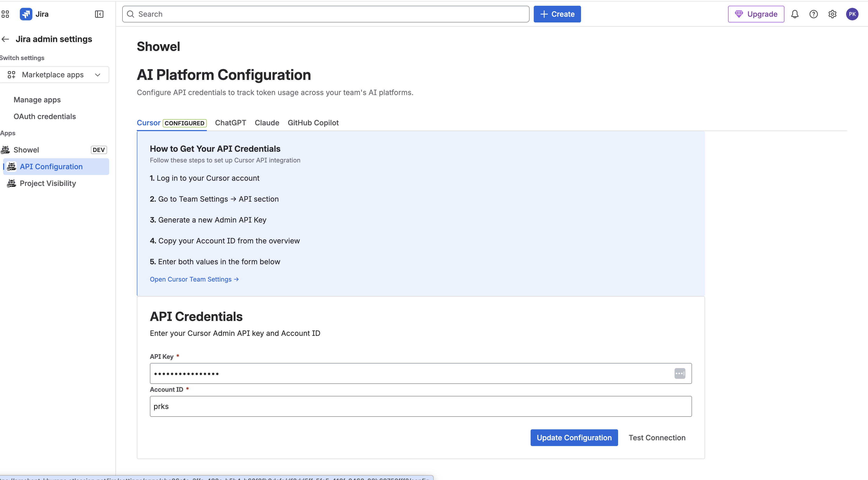Click step 'Copy your Account ID from the overview'
Viewport: 868px width, 480px height.
[225, 241]
